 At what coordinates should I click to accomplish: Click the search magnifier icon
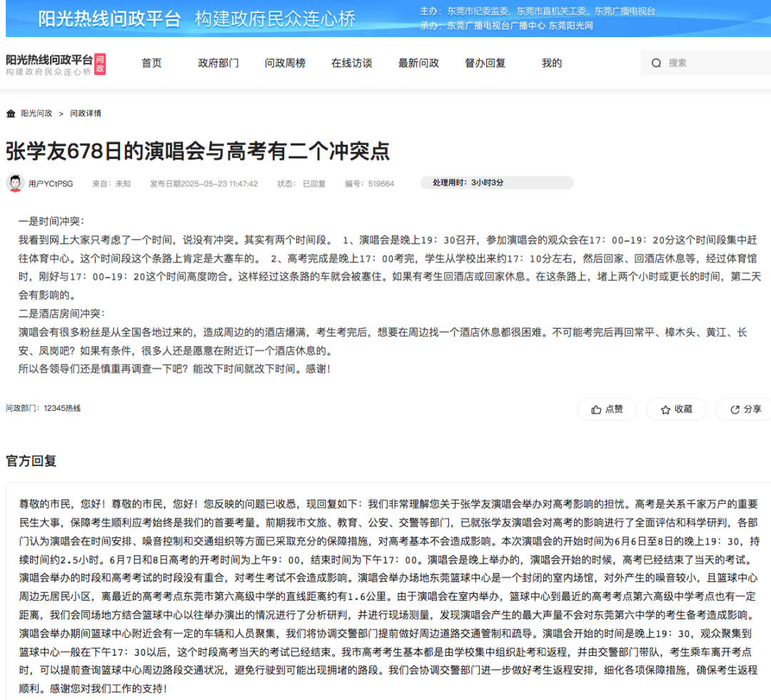point(656,63)
